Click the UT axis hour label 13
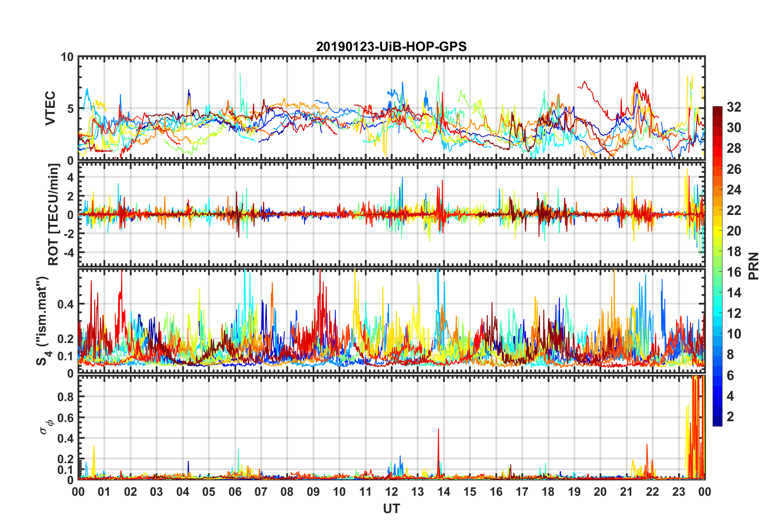This screenshot has width=783, height=532. coord(417,492)
